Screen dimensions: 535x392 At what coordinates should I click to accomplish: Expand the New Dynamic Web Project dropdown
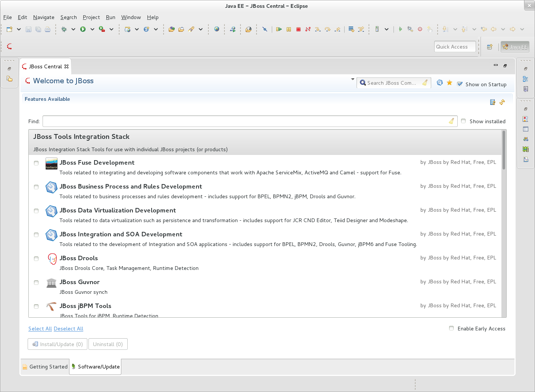(137, 29)
